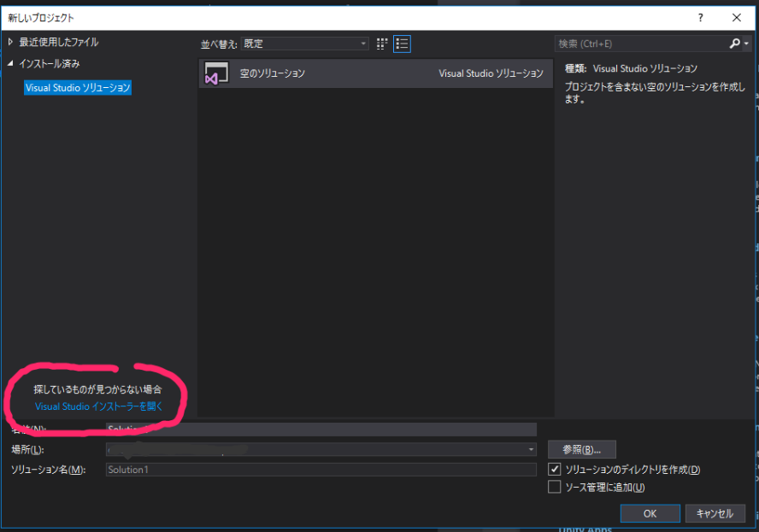
Task: Focus the 検索 (Ctrl+E) search field
Action: (x=641, y=44)
